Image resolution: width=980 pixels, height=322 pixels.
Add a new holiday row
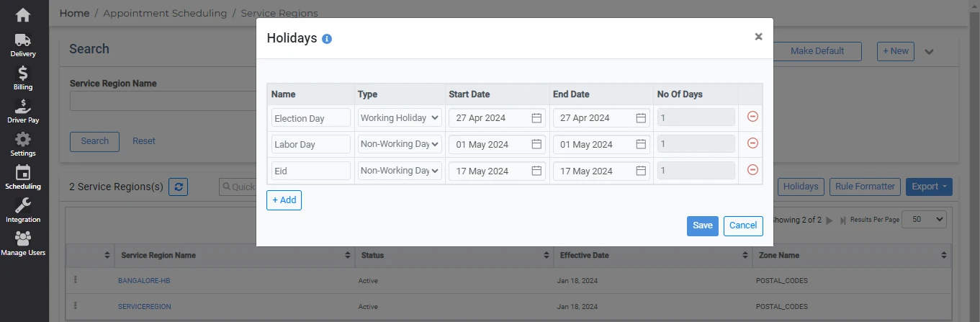(x=284, y=200)
